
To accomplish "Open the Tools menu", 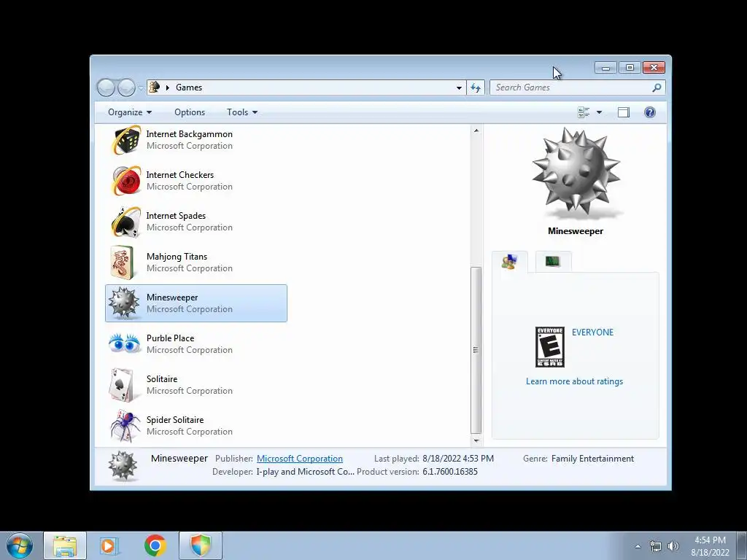I will [x=242, y=112].
